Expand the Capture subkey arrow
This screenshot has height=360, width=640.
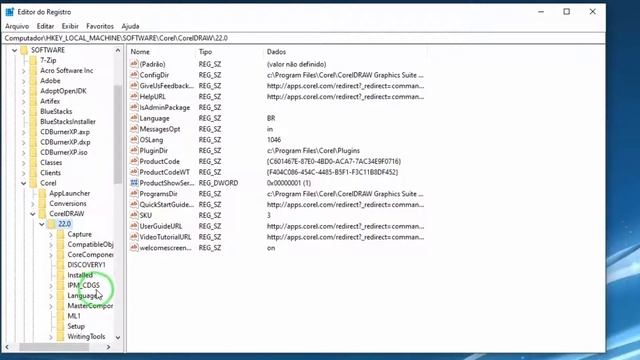tap(51, 235)
